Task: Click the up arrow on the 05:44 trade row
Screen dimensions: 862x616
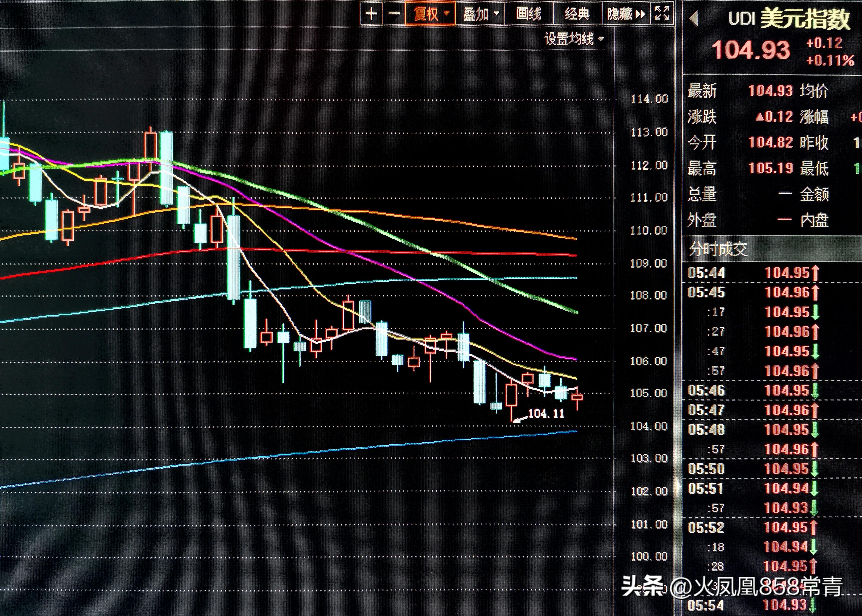Action: point(815,273)
